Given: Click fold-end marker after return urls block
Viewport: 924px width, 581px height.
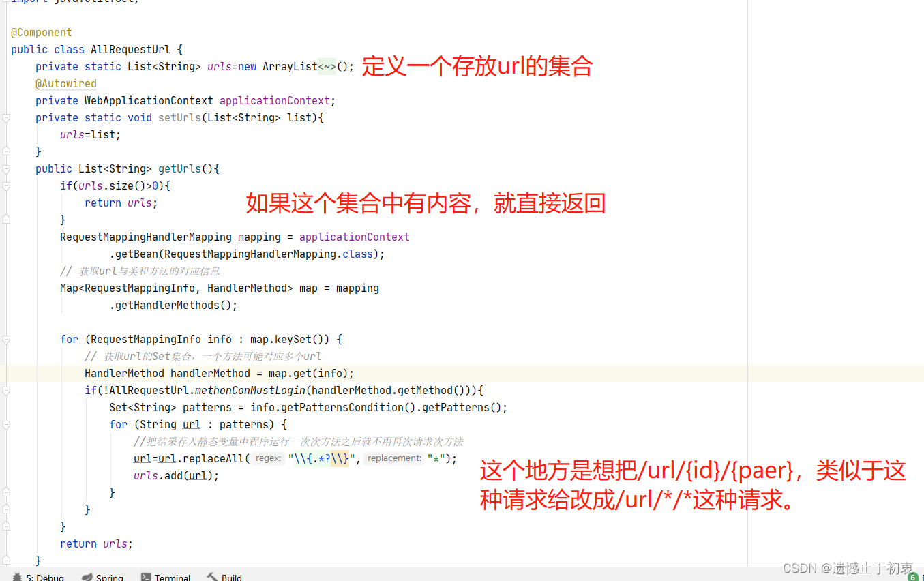Looking at the screenshot, I should [x=6, y=220].
